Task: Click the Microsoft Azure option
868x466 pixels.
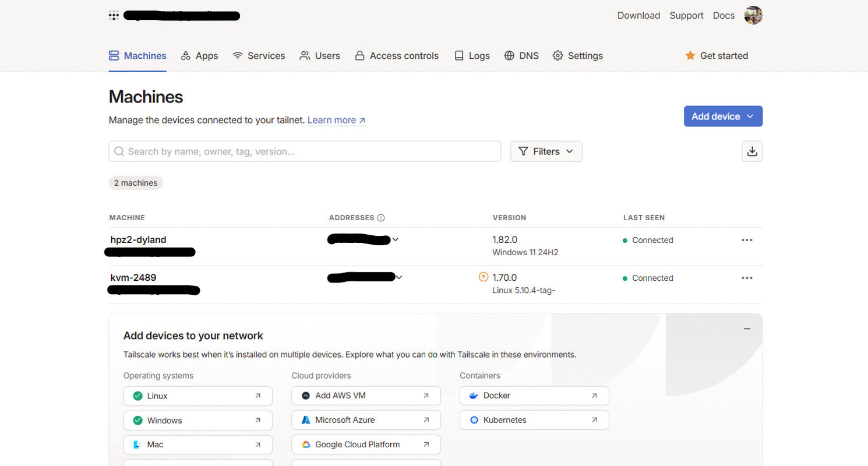Action: click(366, 420)
